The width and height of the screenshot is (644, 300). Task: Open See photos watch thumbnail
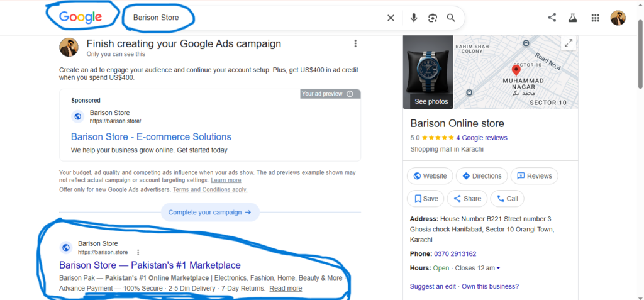tap(428, 72)
